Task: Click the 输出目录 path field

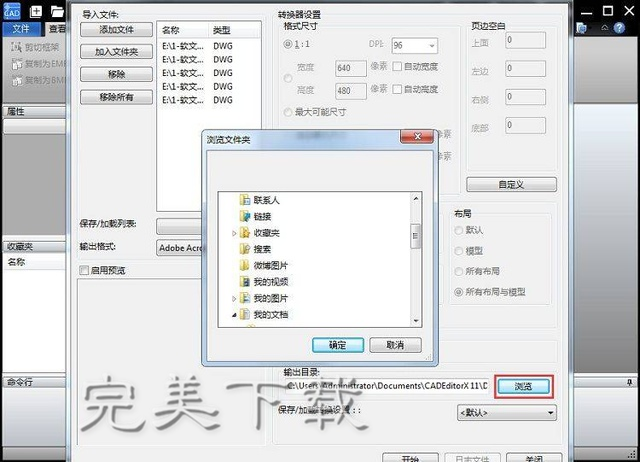Action: tap(387, 386)
